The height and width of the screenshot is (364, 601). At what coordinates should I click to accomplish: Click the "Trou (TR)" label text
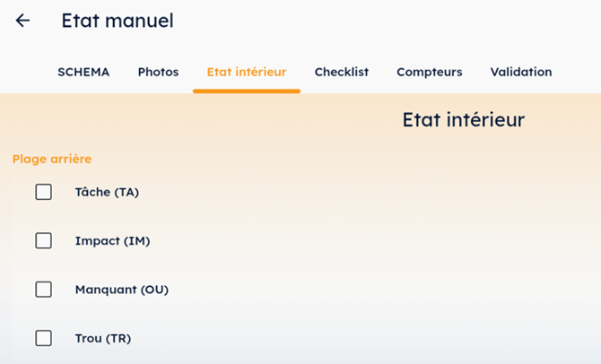[x=103, y=338]
